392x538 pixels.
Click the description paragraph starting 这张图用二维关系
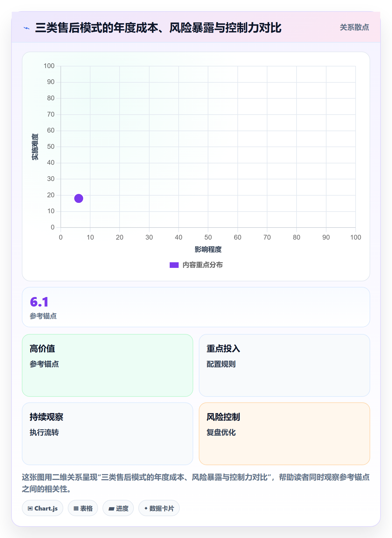tap(196, 483)
